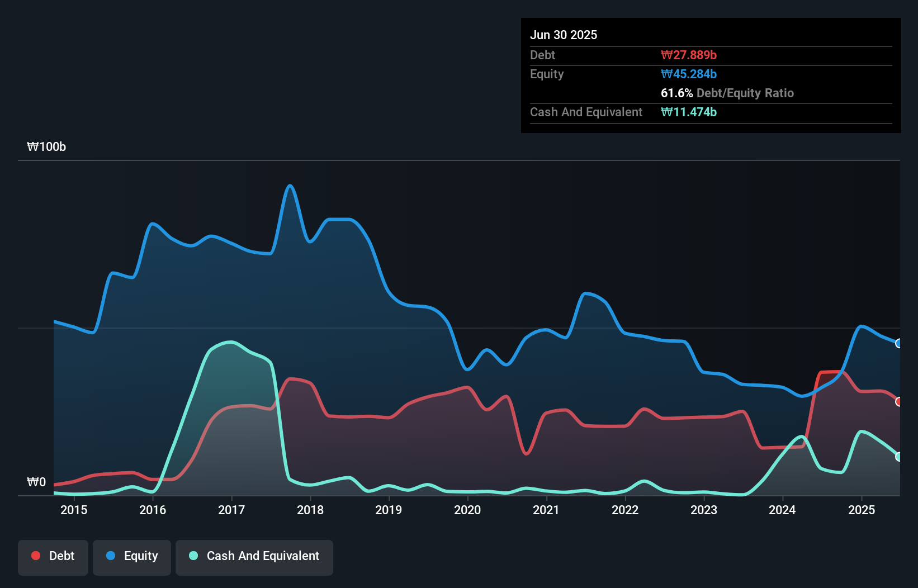Screen dimensions: 918x588
Task: Select the Equity endpoint marker at Jun 2025
Action: point(898,343)
